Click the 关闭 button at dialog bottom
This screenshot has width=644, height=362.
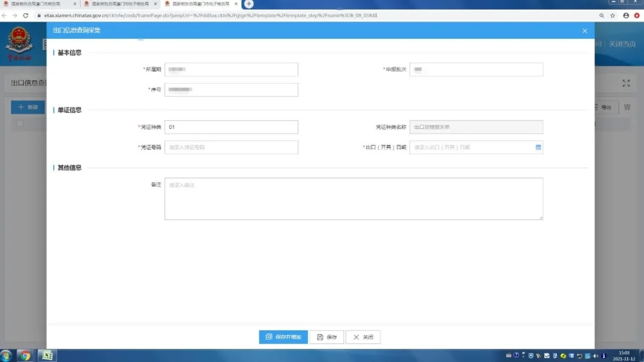click(363, 337)
